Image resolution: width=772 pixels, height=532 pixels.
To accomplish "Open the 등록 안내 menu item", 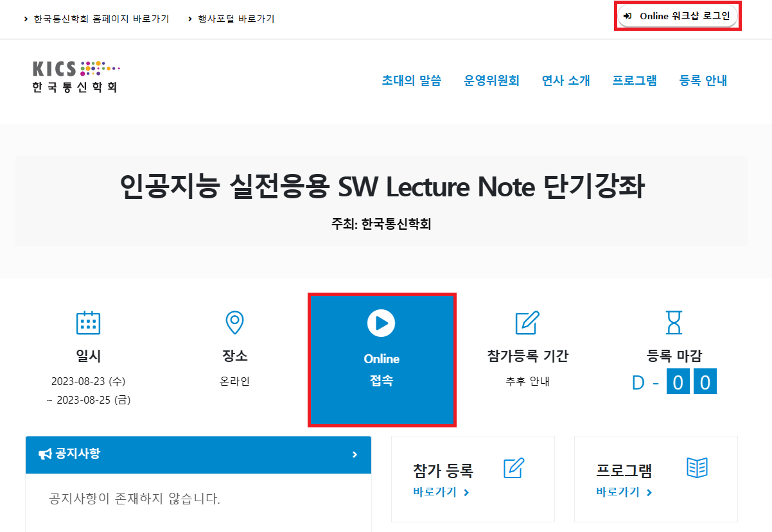I will coord(703,81).
